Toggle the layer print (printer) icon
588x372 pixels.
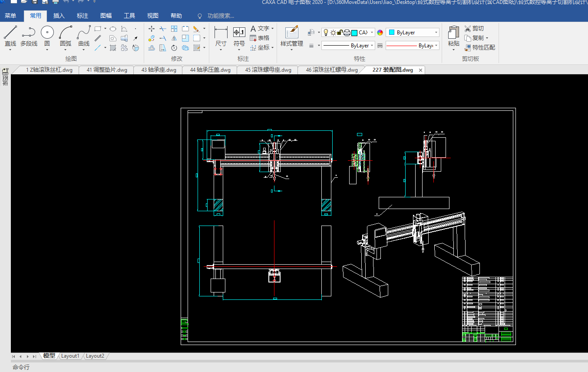347,33
